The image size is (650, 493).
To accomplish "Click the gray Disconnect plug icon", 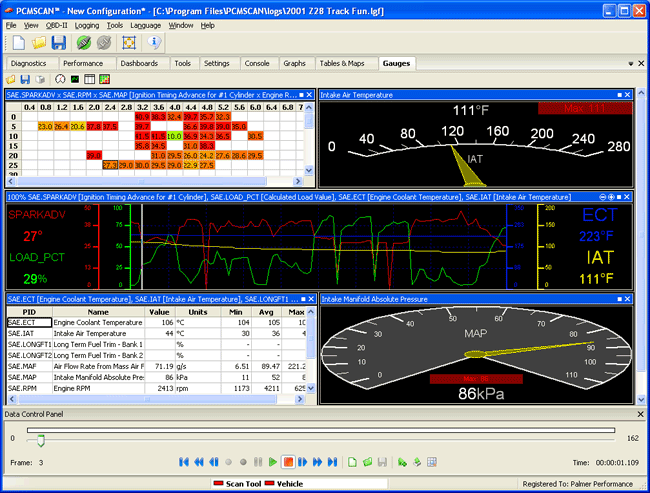I will pyautogui.click(x=104, y=42).
